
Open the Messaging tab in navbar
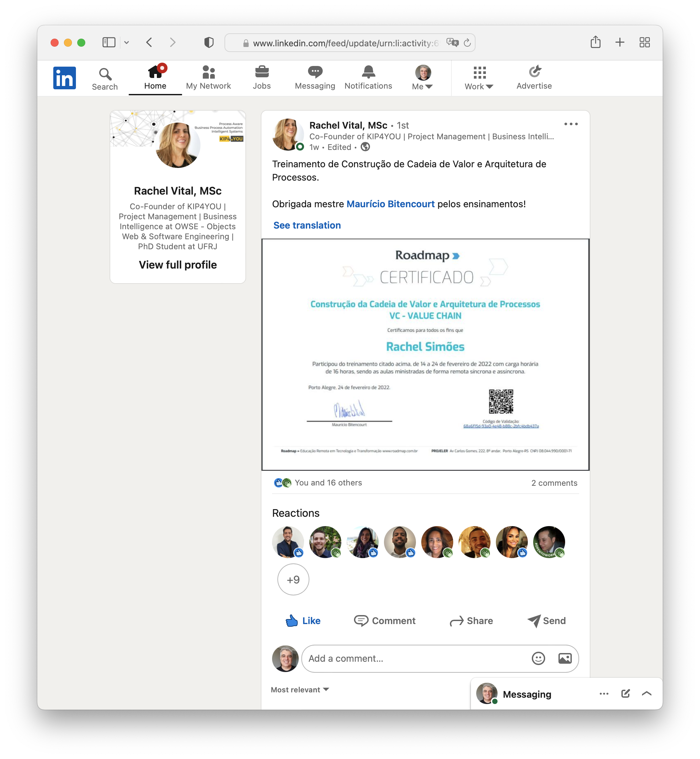[x=315, y=78]
